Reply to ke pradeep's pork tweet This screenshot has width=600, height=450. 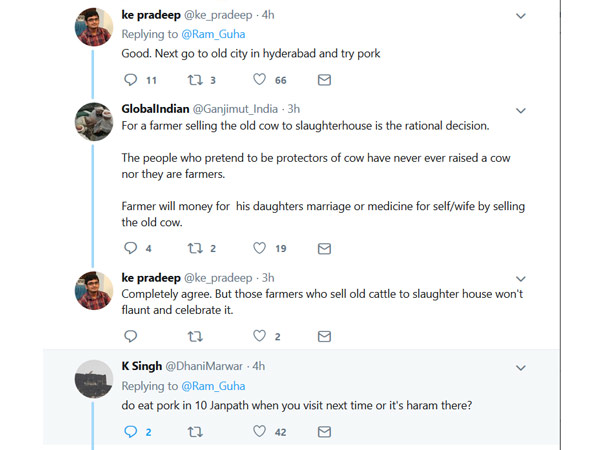pos(130,80)
